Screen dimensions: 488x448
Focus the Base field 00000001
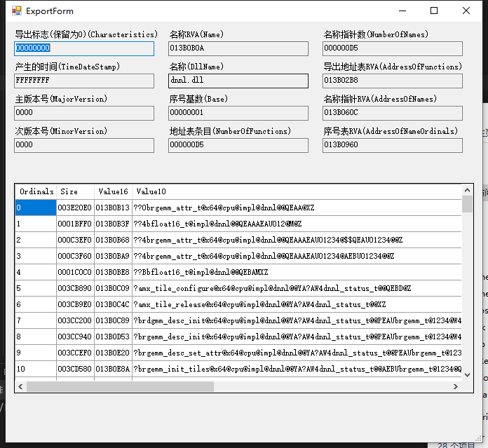238,113
